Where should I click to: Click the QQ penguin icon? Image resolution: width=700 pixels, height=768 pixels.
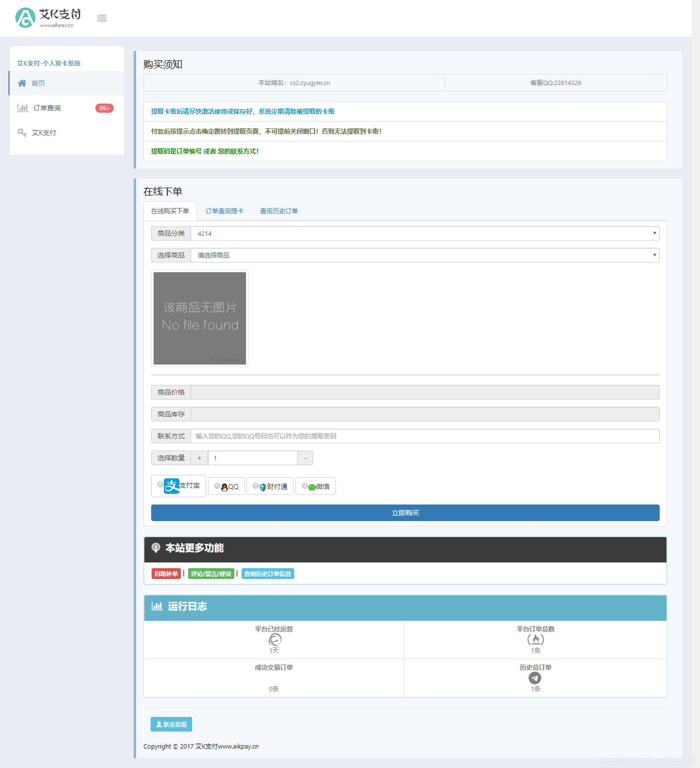[224, 487]
